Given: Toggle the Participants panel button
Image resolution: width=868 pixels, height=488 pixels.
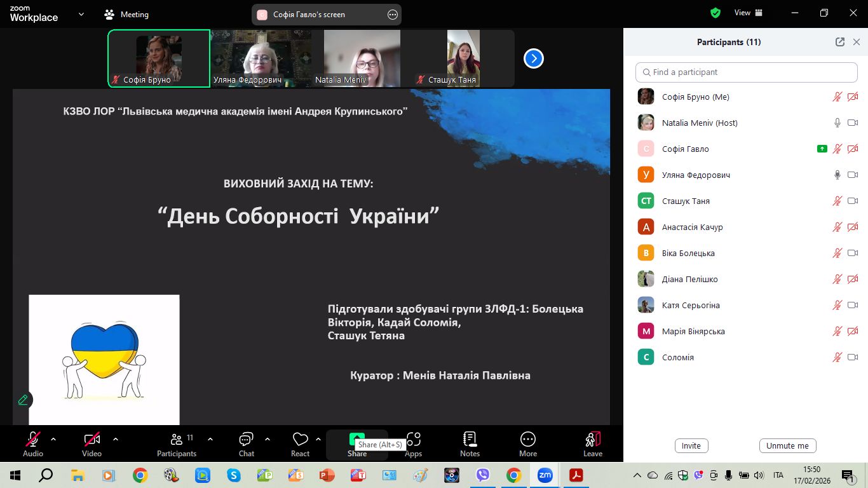Looking at the screenshot, I should (177, 444).
